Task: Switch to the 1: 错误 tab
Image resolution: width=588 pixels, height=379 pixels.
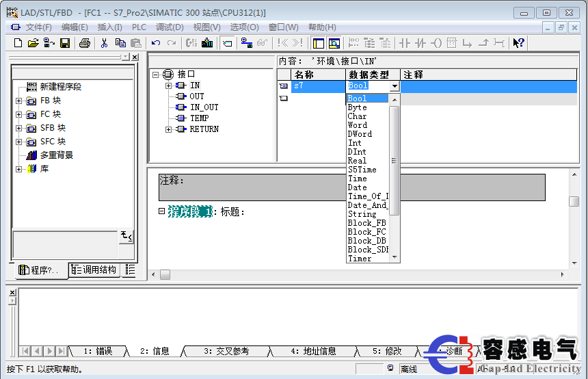Action: (98, 351)
